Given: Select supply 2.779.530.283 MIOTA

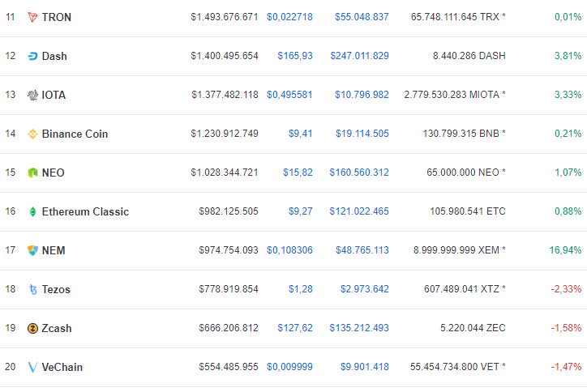Looking at the screenshot, I should tap(452, 95).
